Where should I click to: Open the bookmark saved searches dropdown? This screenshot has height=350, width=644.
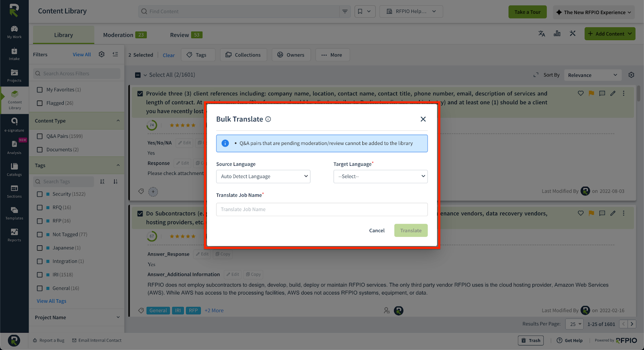coord(365,11)
